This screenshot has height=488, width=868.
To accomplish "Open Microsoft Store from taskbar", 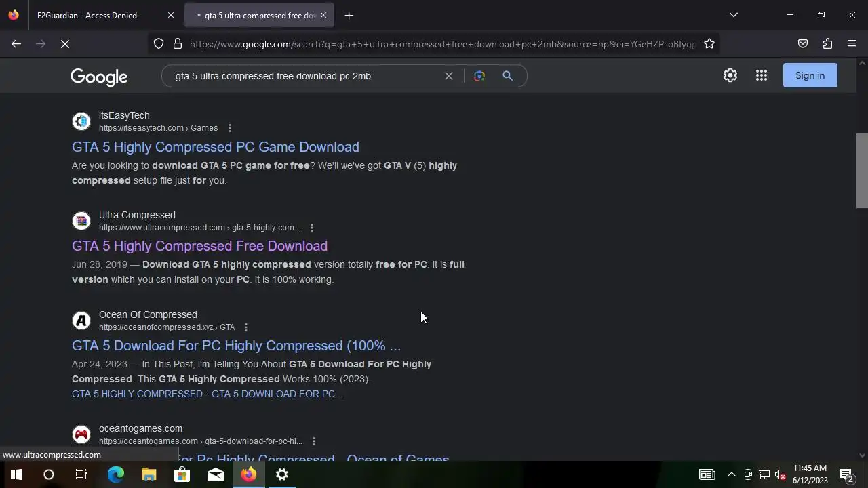I will coord(182,474).
